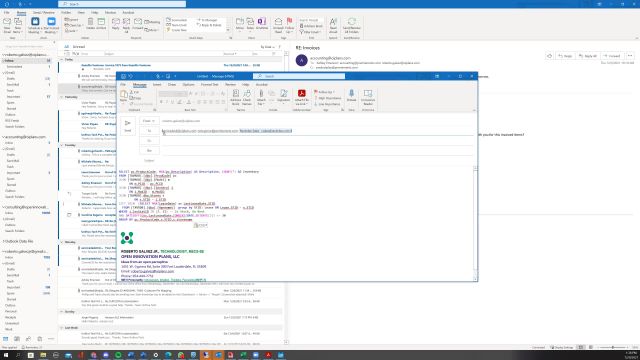This screenshot has height=360, width=640.
Task: Switch to Draw tab in compose window
Action: pos(172,84)
